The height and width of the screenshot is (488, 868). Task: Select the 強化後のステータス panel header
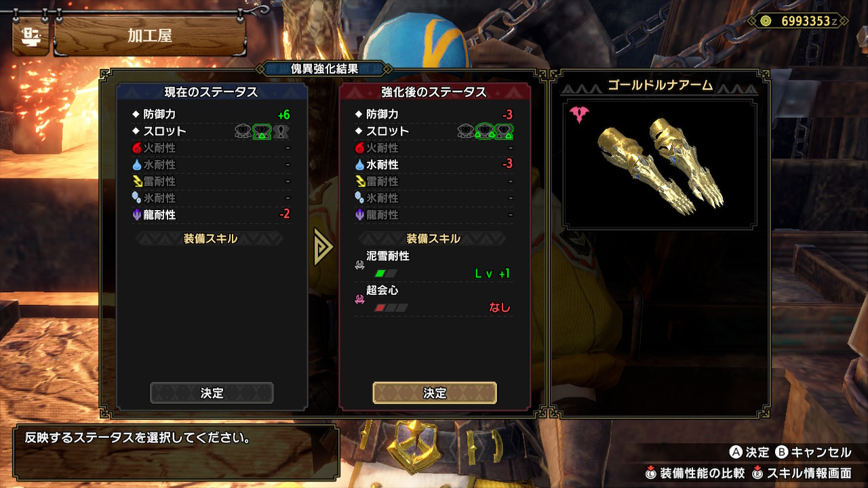[x=435, y=92]
